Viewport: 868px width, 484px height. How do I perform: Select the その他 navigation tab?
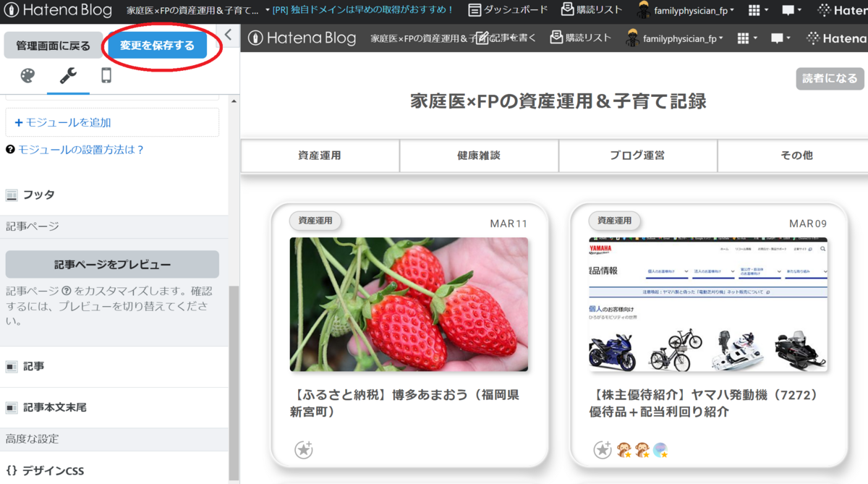tap(793, 156)
